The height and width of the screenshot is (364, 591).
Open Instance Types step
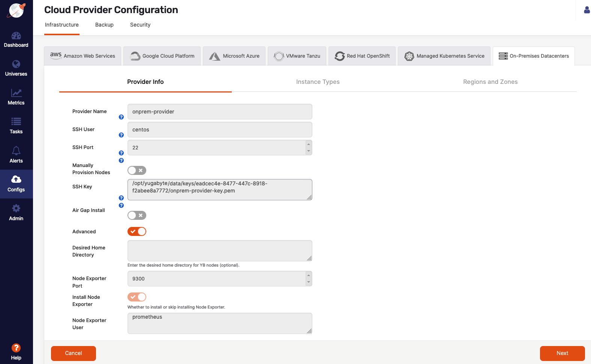coord(318,82)
